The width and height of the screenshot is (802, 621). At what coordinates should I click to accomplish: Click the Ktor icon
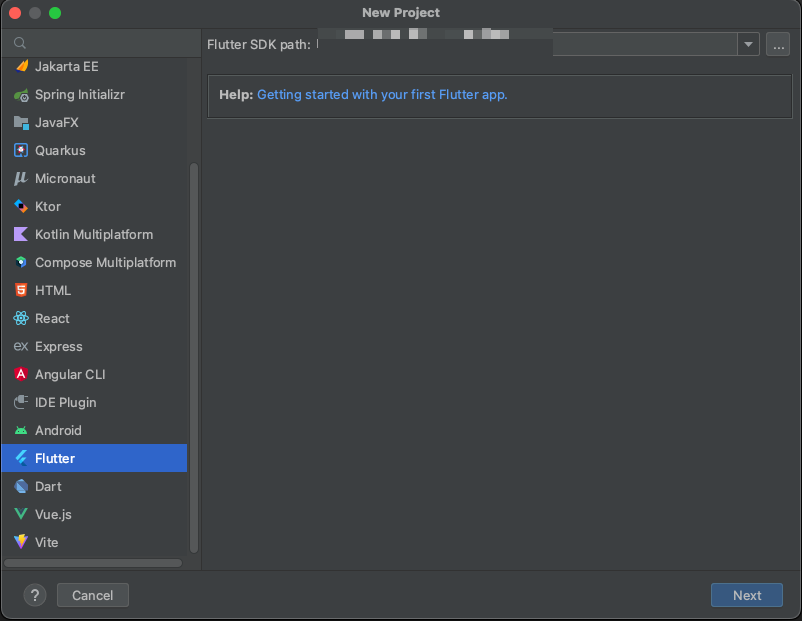(21, 207)
